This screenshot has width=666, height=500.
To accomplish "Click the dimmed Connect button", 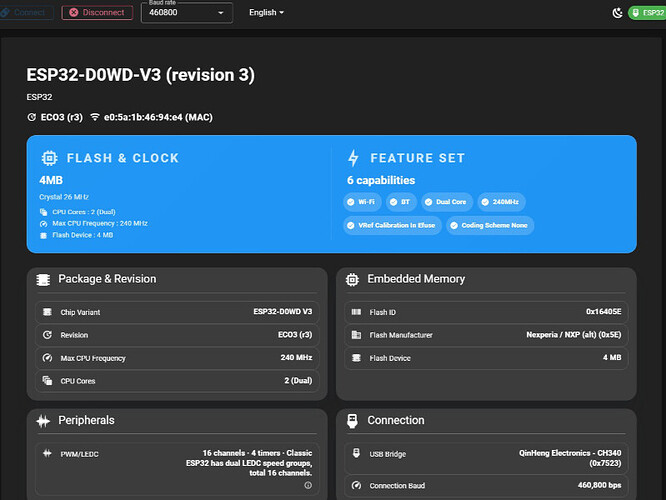I will (x=26, y=12).
